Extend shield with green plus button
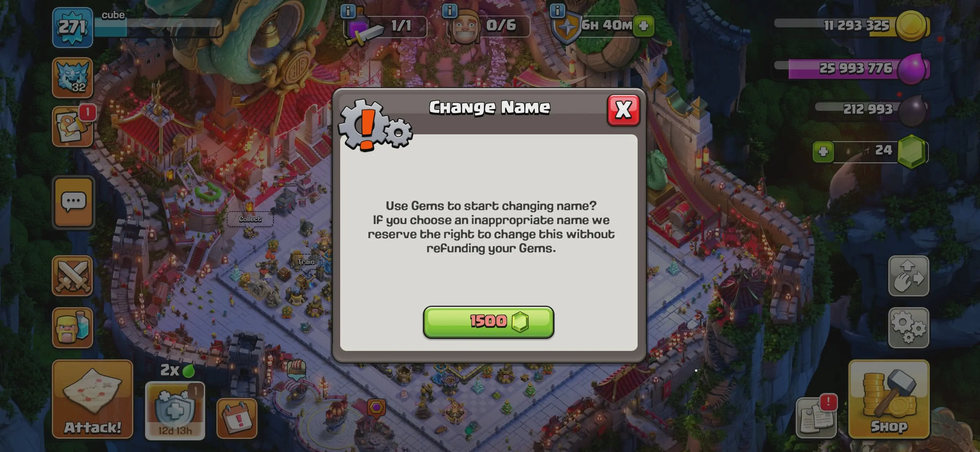The height and width of the screenshot is (452, 980). (643, 26)
